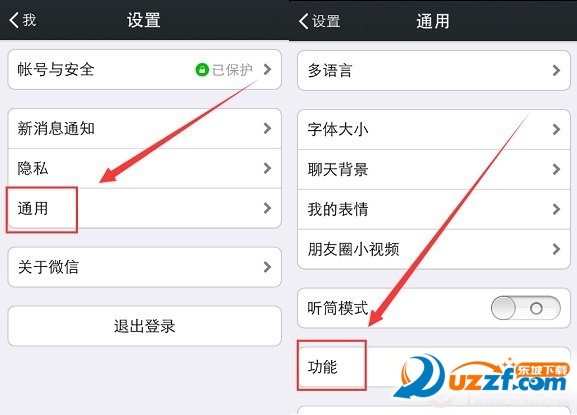
Task: Open the 我的表情 menu item
Action: (x=434, y=209)
